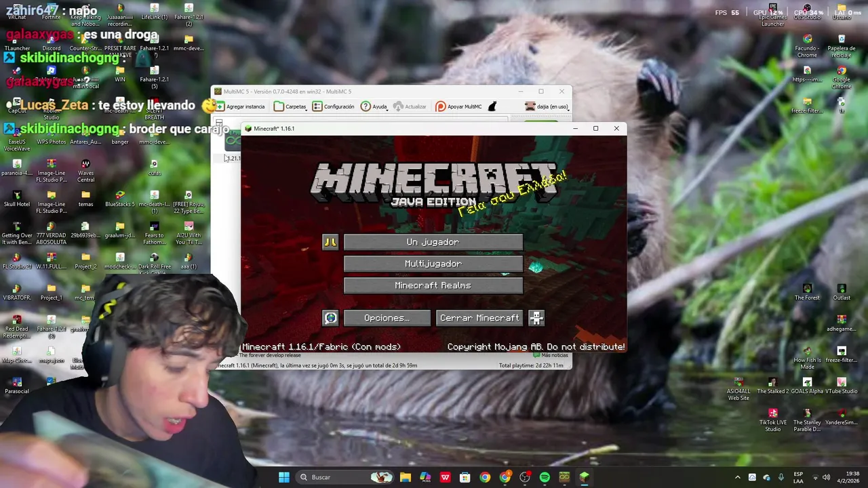Open EaseUS VoiceWave desktop icon
Screen dimensions: 868x488
coord(17,140)
